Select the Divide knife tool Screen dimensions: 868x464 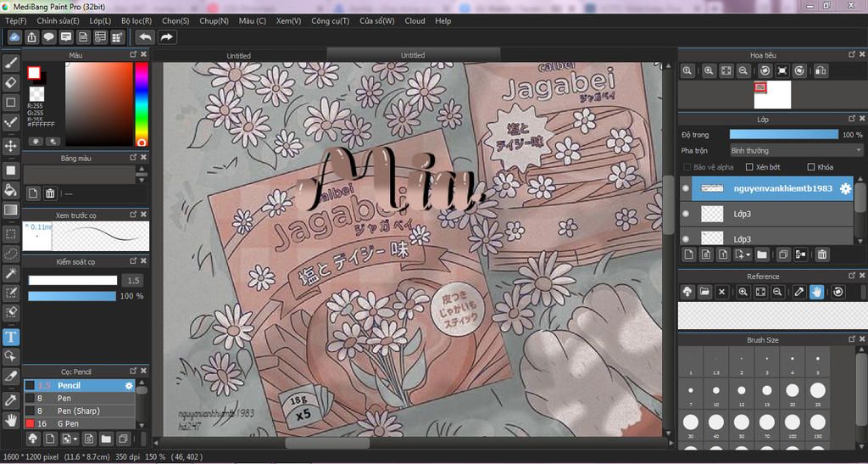point(11,376)
